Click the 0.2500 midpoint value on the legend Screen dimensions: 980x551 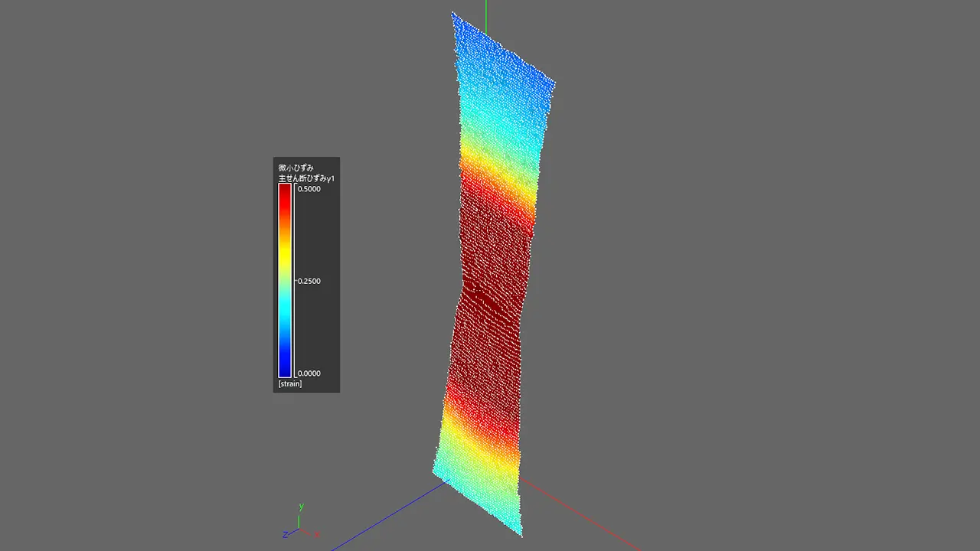tap(309, 282)
